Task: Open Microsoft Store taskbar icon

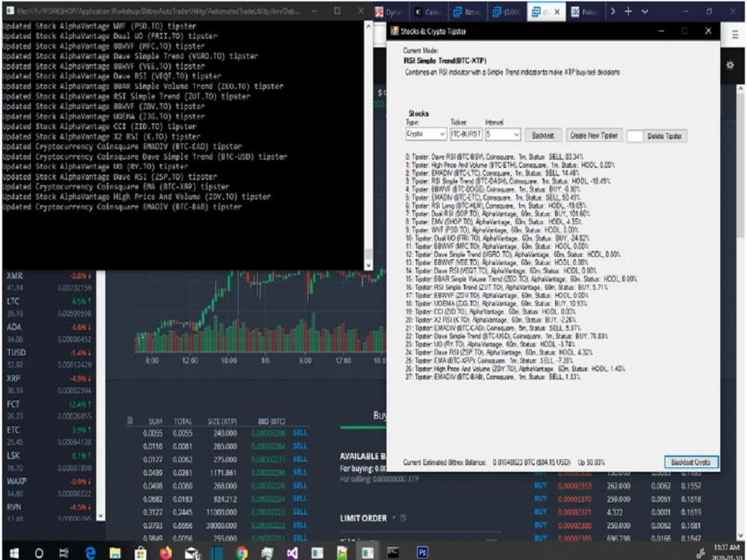Action: coord(140,553)
